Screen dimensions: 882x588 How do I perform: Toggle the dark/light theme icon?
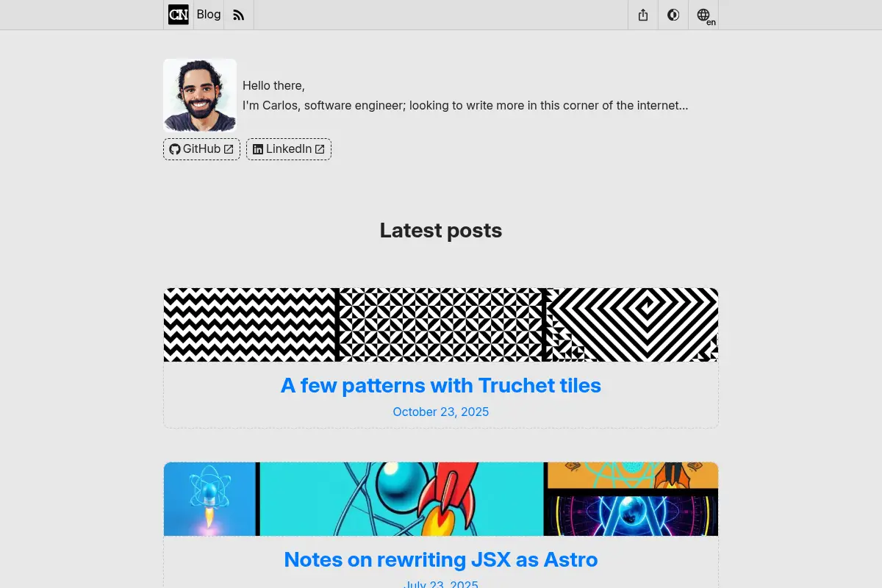(673, 15)
